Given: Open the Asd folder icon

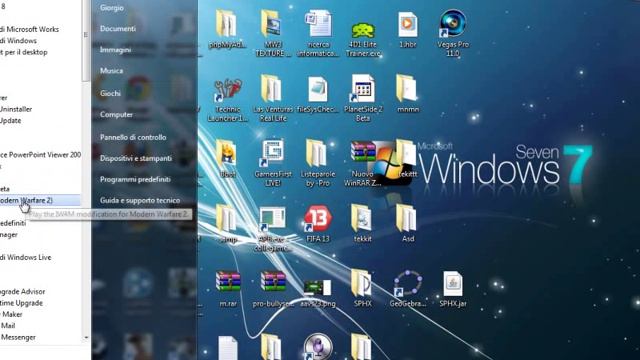Looking at the screenshot, I should click(407, 219).
